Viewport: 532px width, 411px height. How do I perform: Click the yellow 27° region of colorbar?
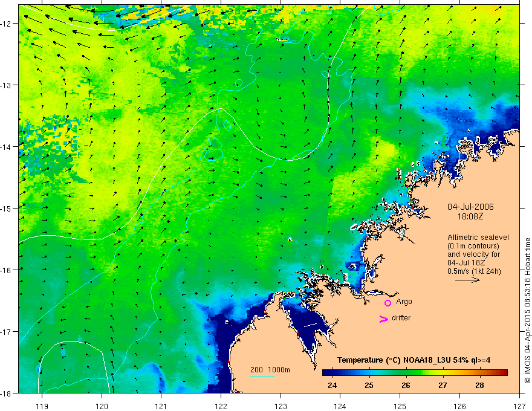pyautogui.click(x=443, y=373)
